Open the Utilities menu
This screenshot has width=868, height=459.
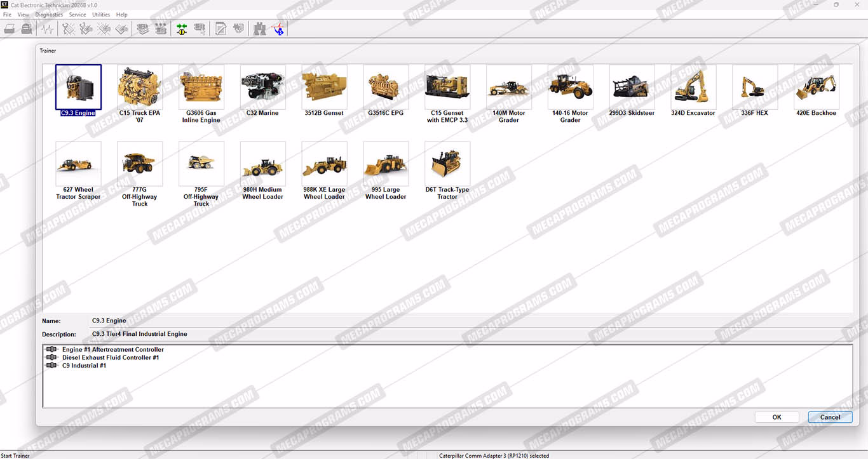point(101,15)
